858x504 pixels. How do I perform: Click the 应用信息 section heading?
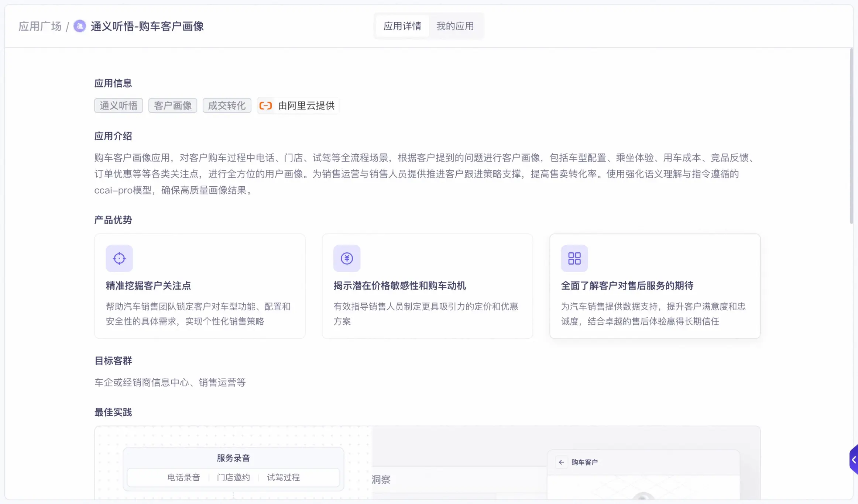113,83
